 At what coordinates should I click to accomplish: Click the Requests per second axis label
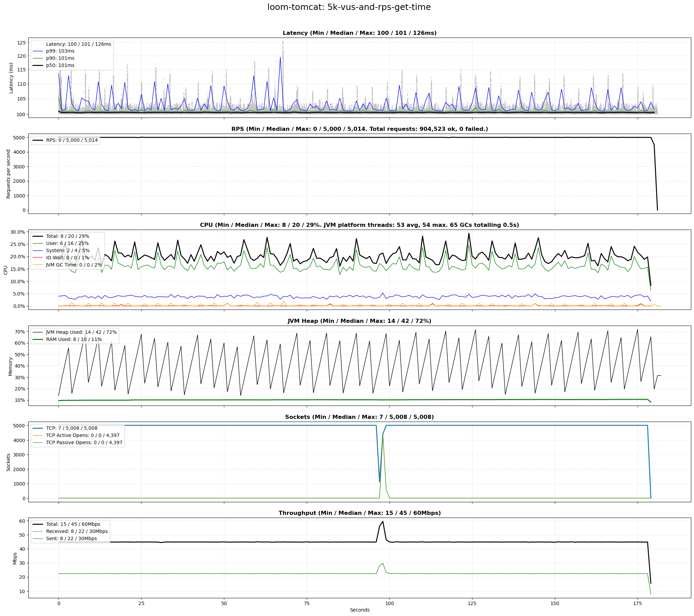pyautogui.click(x=9, y=174)
